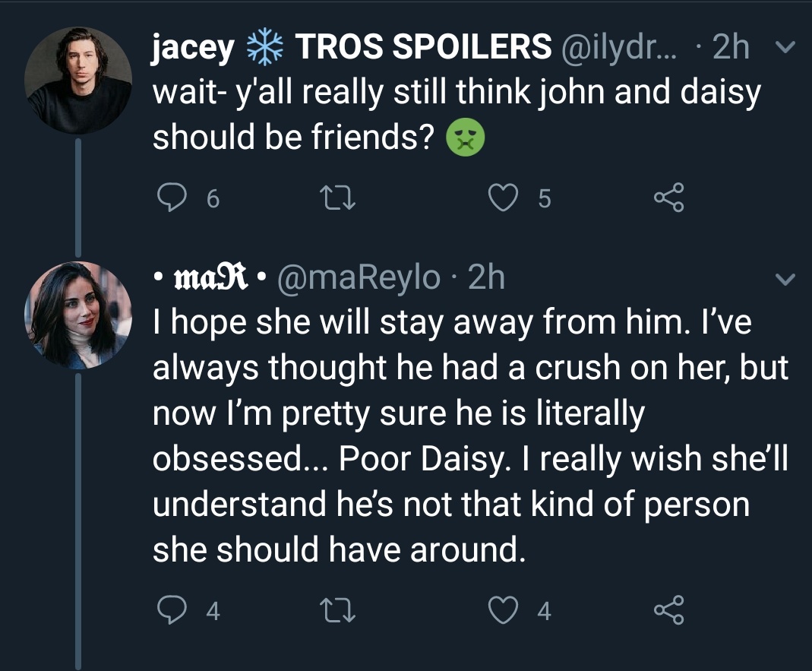
Task: Click maR's profile avatar
Action: (78, 315)
